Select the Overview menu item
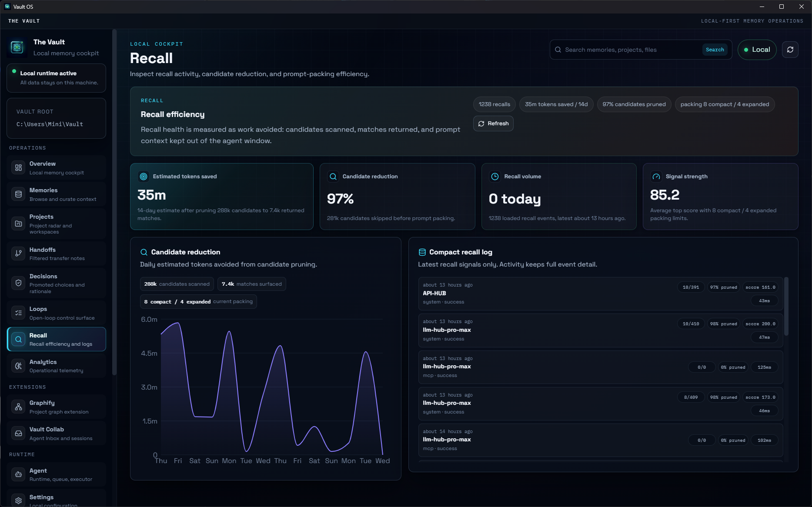 (x=57, y=168)
